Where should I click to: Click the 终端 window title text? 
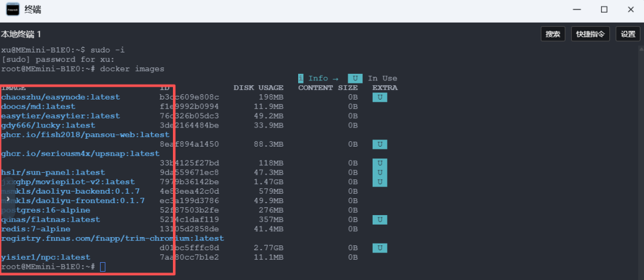(x=33, y=10)
